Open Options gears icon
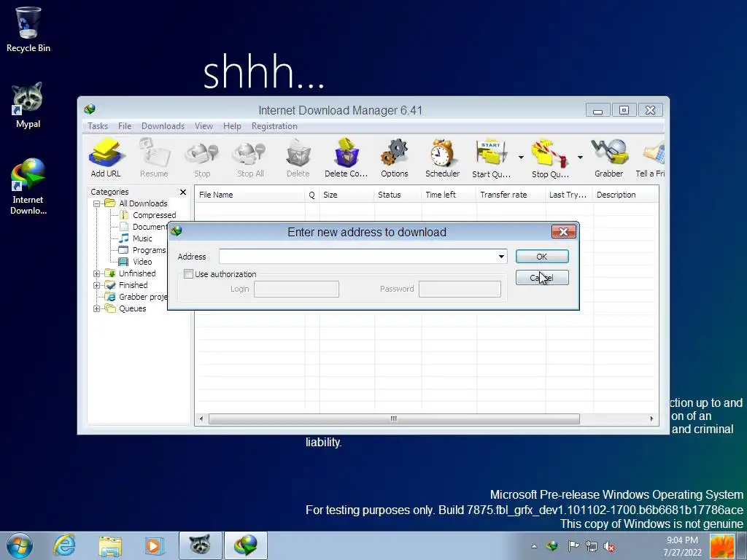 point(395,157)
